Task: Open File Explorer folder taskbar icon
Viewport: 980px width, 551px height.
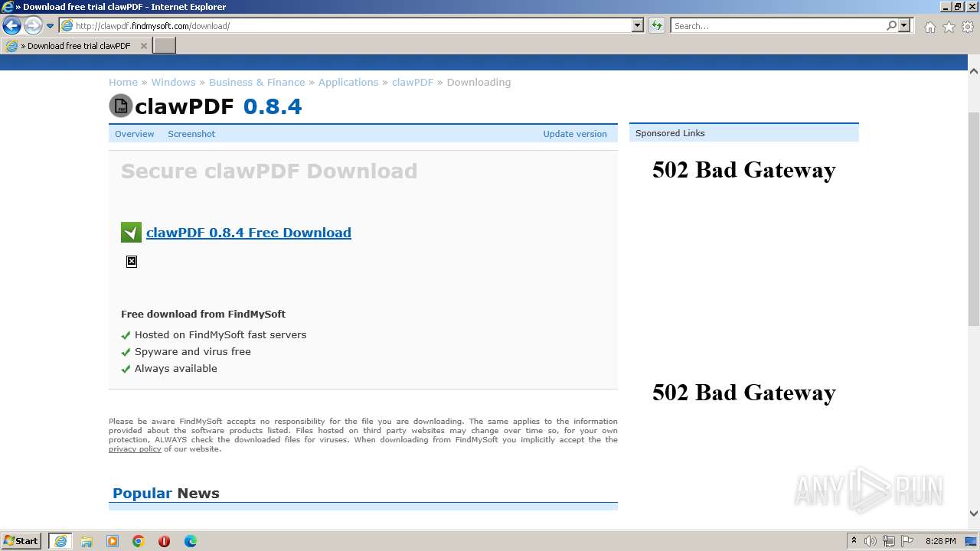Action: (x=87, y=541)
